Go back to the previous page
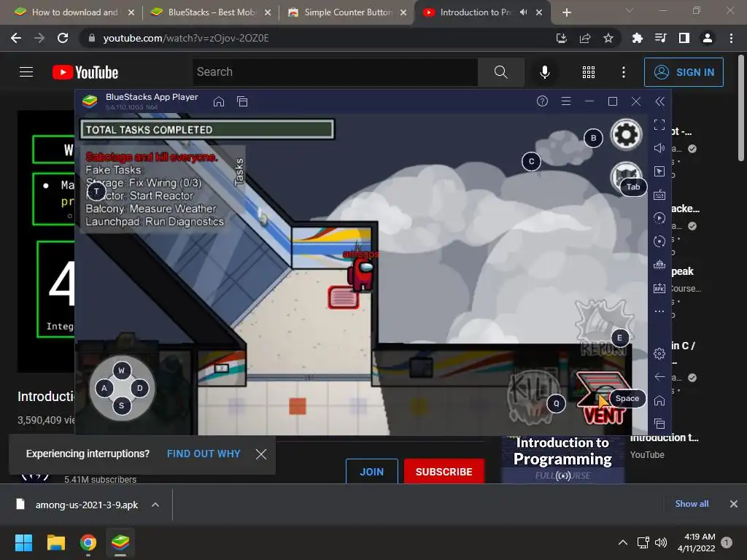 point(16,38)
